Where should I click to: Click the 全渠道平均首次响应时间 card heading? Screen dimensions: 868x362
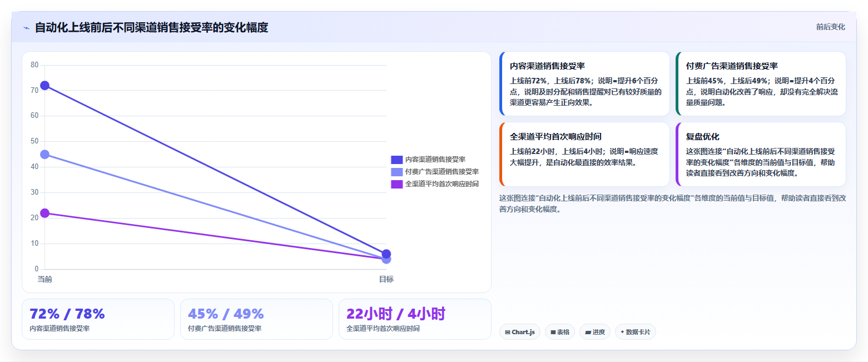pos(555,136)
